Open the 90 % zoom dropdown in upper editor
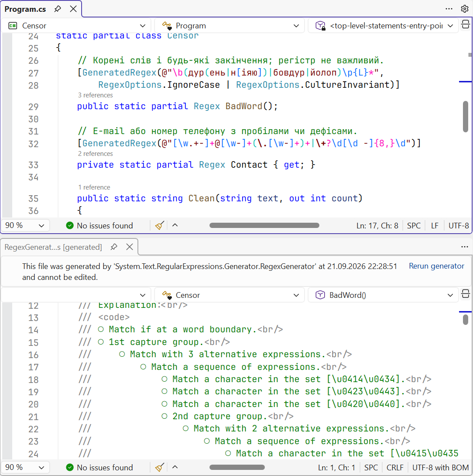Image resolution: width=473 pixels, height=476 pixels. pos(25,225)
